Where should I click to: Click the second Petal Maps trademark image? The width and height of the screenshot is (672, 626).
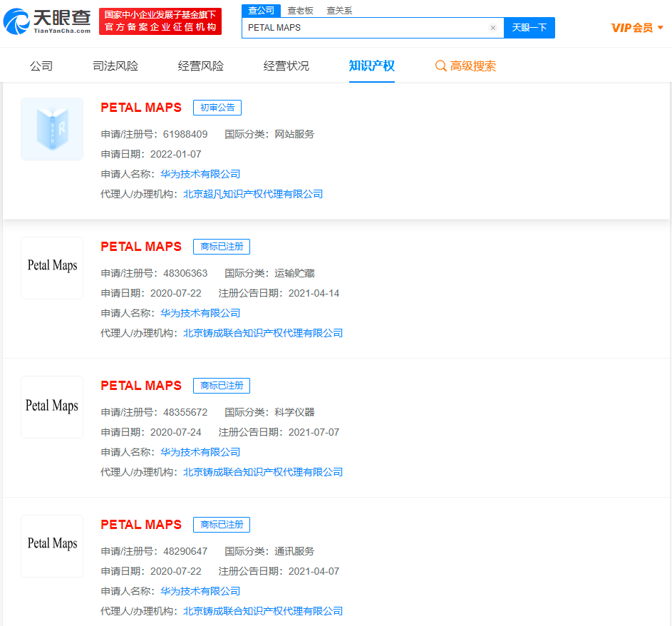tap(51, 267)
